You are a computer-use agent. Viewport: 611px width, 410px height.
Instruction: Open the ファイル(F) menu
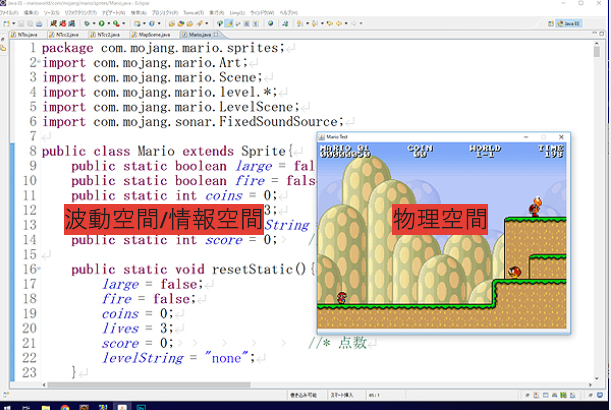10,12
